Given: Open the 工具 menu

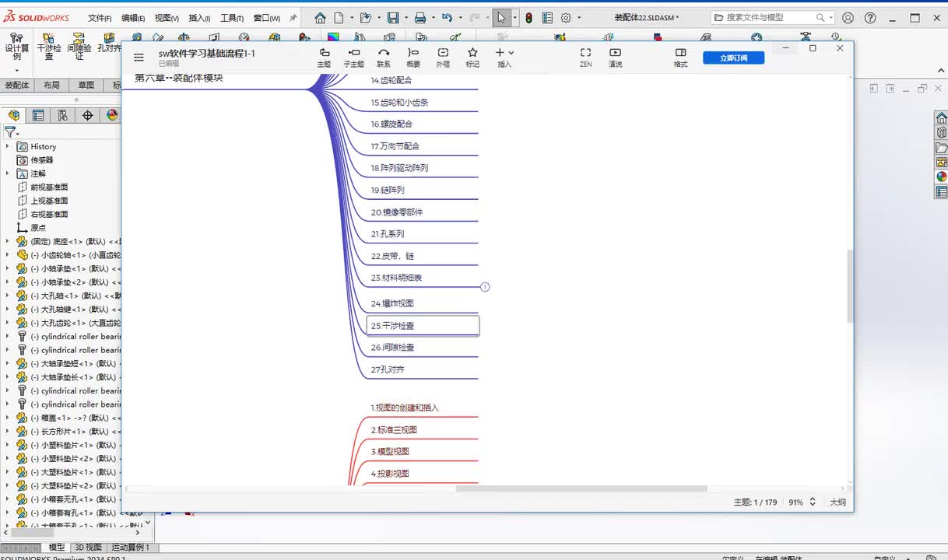Looking at the screenshot, I should tap(231, 18).
